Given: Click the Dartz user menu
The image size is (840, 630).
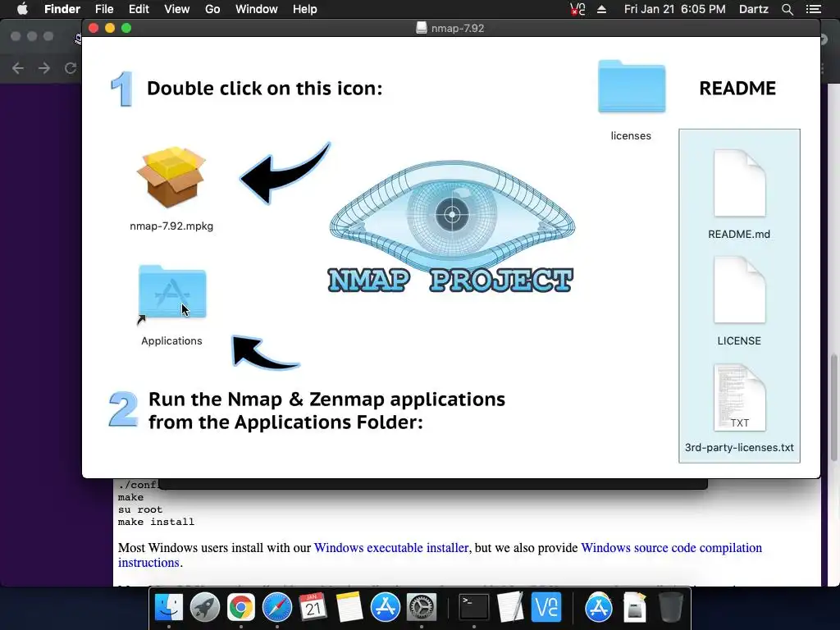Looking at the screenshot, I should 753,9.
